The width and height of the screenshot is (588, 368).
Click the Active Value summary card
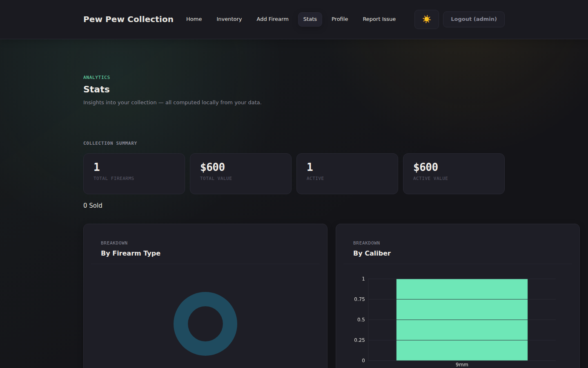(454, 174)
